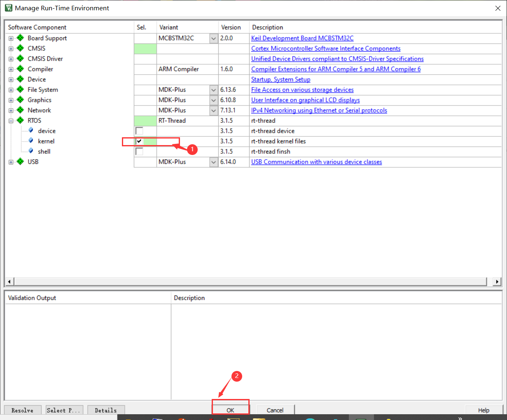Screen dimensions: 507x420
Task: Open File Access on various storage devices link
Action: tap(302, 89)
